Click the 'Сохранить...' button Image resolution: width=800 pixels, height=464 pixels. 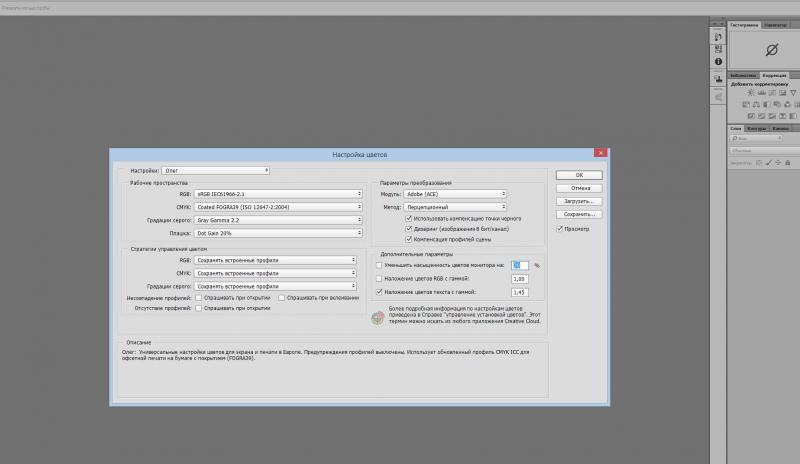pyautogui.click(x=579, y=214)
